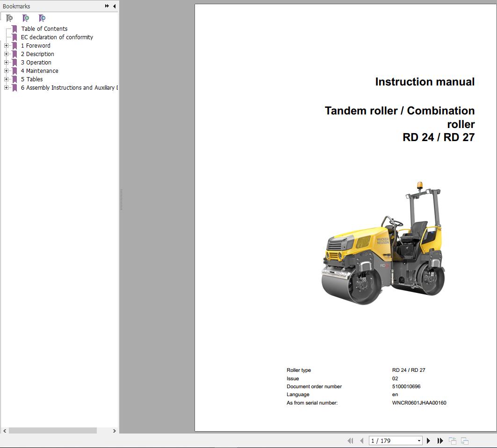The height and width of the screenshot is (448, 497).
Task: Select the 5 Tables bookmark
Action: pyautogui.click(x=32, y=79)
